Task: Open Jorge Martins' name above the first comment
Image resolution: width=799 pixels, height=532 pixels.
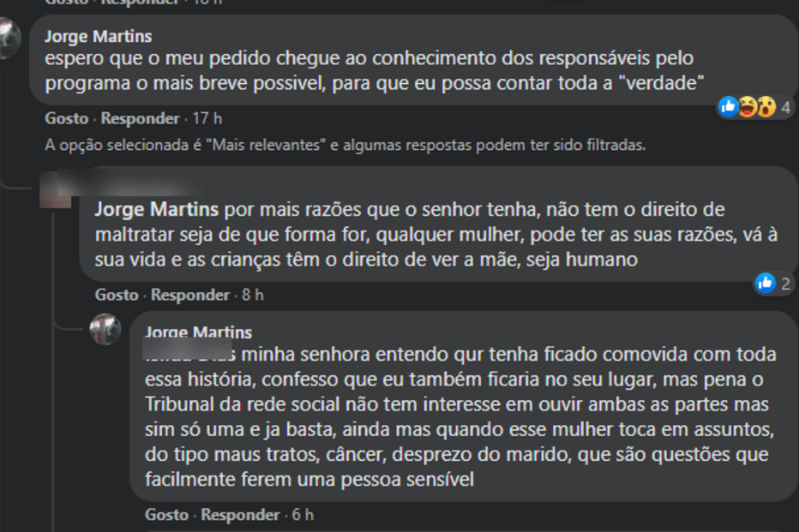Action: click(100, 36)
